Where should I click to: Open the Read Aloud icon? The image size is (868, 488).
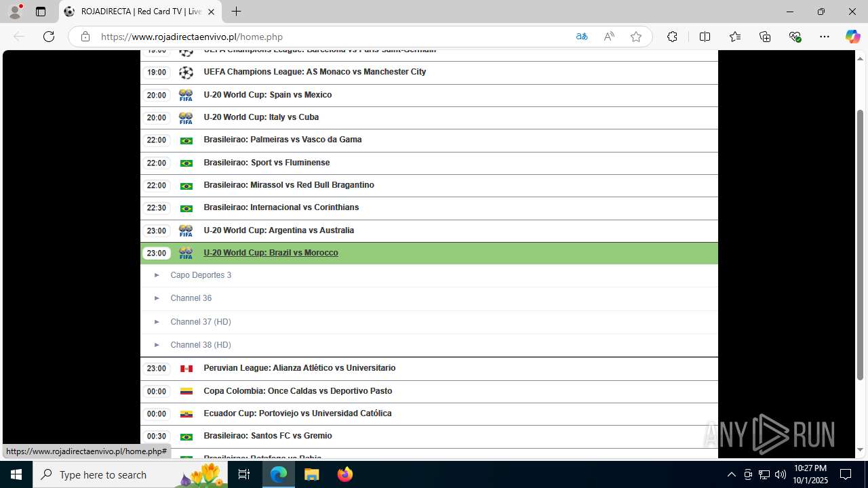click(609, 37)
